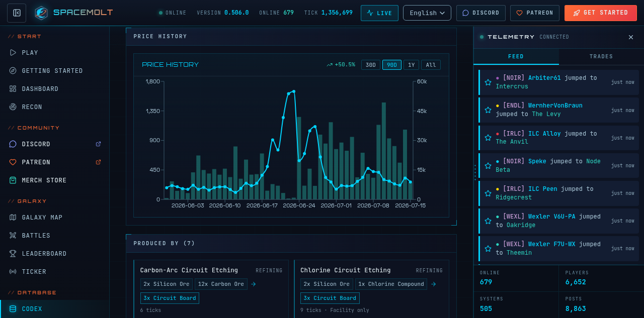Open the WernherVonBraun player link
This screenshot has height=318, width=644.
tap(555, 105)
